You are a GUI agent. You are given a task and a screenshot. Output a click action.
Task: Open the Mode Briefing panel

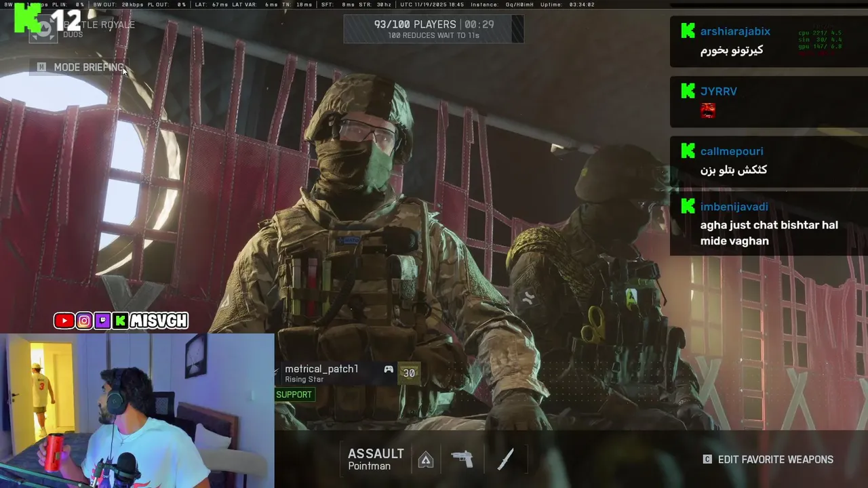81,67
